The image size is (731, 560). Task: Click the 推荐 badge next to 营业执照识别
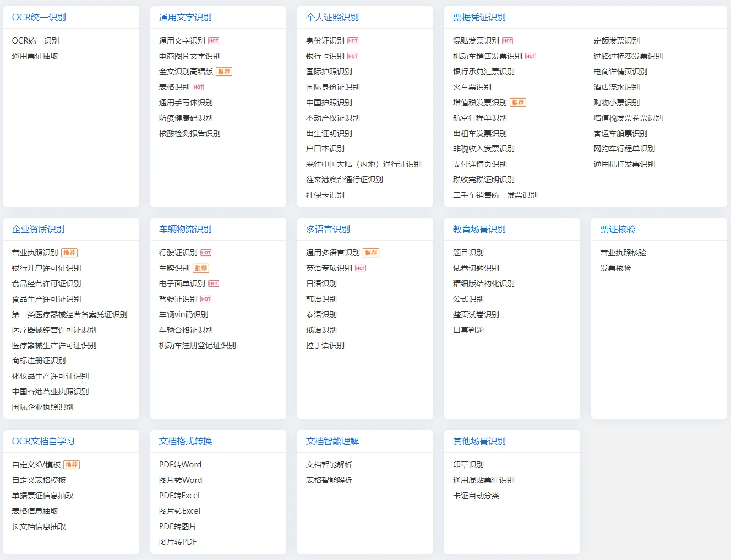click(x=69, y=253)
